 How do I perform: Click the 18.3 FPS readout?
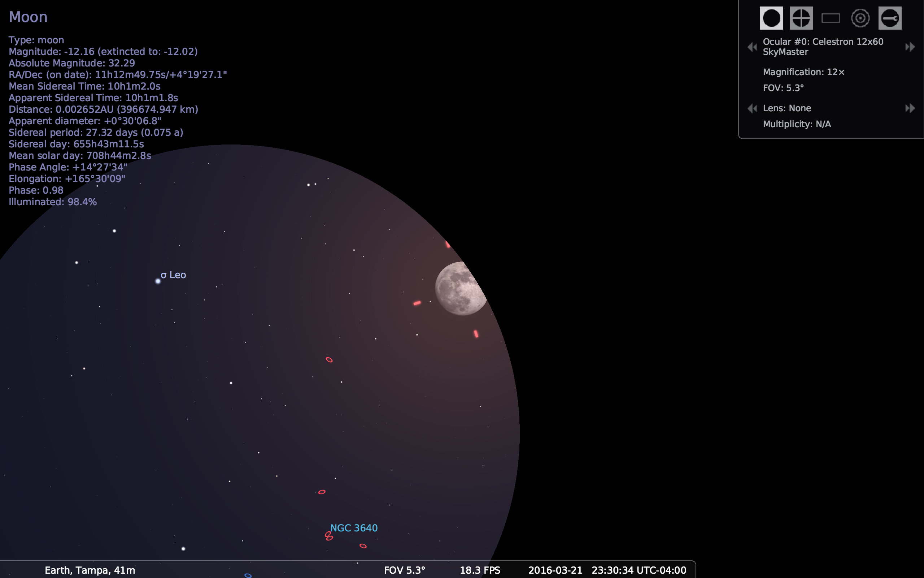tap(480, 570)
